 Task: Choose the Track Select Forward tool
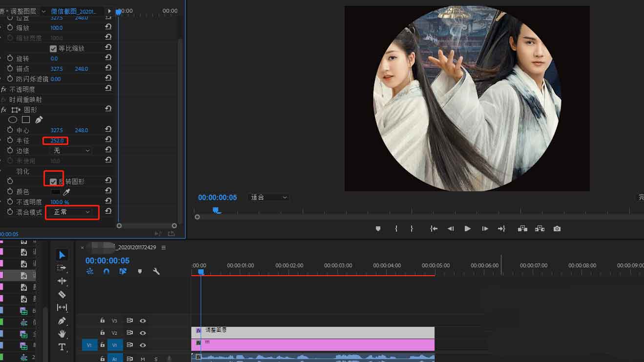[x=62, y=268]
